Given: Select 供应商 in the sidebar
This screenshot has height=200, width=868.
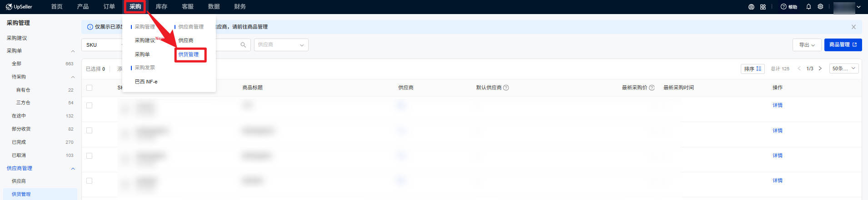Looking at the screenshot, I should pyautogui.click(x=19, y=181).
